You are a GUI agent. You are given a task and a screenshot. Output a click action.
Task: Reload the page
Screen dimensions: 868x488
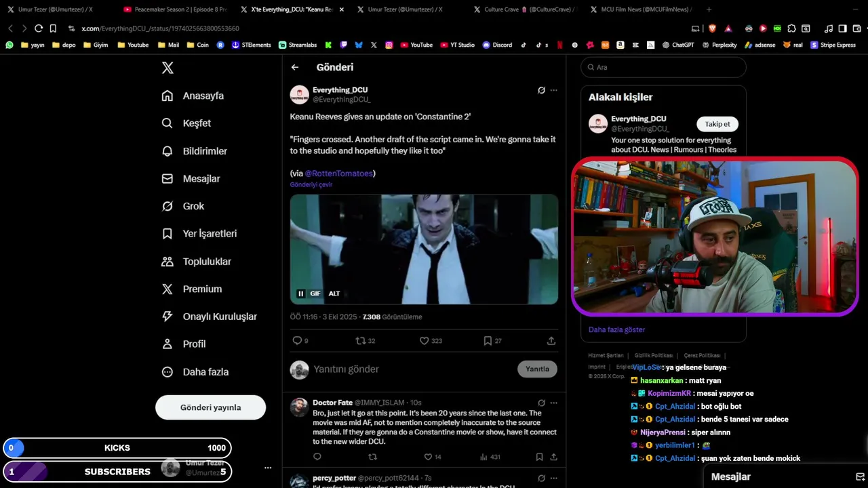39,28
